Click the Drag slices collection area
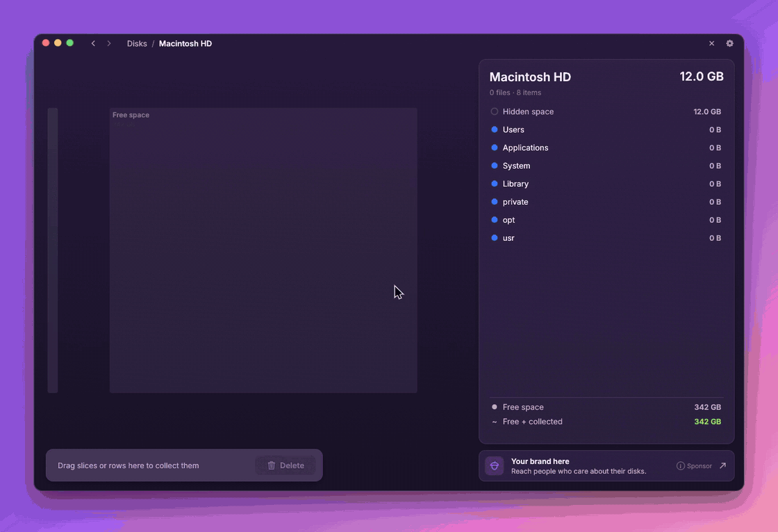The width and height of the screenshot is (778, 532). click(x=184, y=465)
